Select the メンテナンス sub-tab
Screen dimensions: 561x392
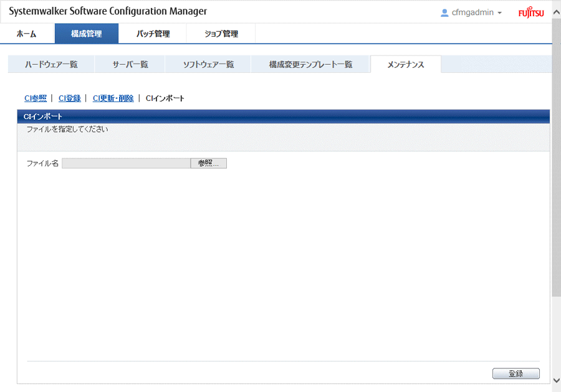(405, 64)
